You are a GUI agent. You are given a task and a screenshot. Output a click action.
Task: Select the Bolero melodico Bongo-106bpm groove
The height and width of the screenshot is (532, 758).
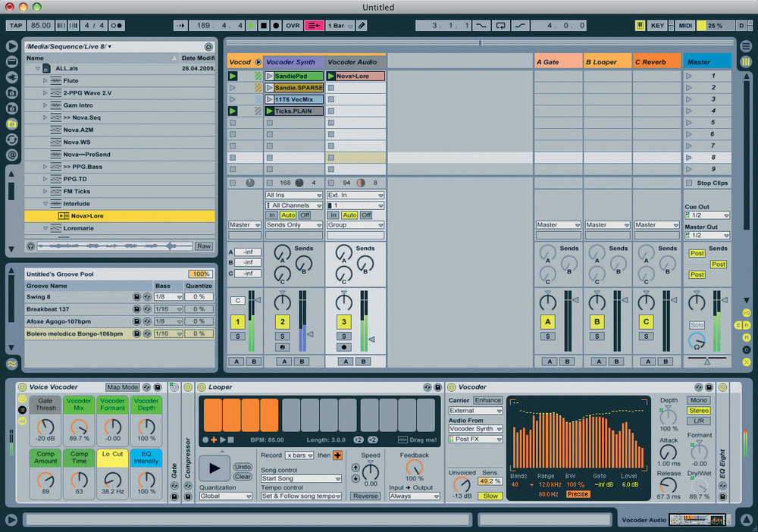74,334
